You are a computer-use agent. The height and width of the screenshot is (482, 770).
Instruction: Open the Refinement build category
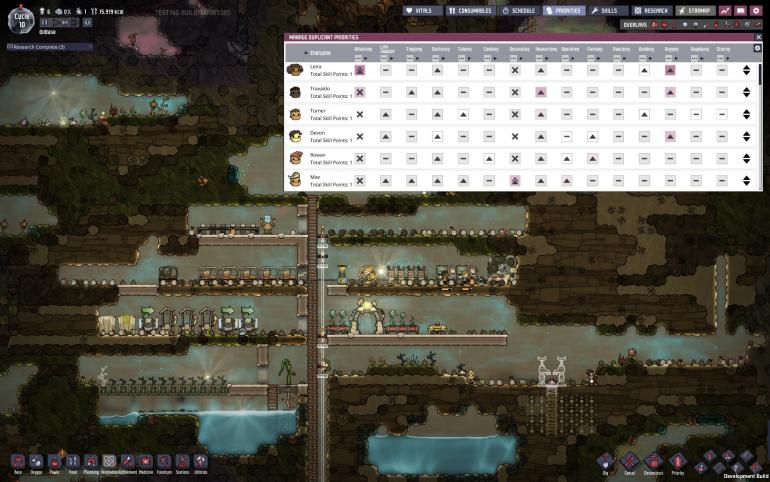(128, 462)
